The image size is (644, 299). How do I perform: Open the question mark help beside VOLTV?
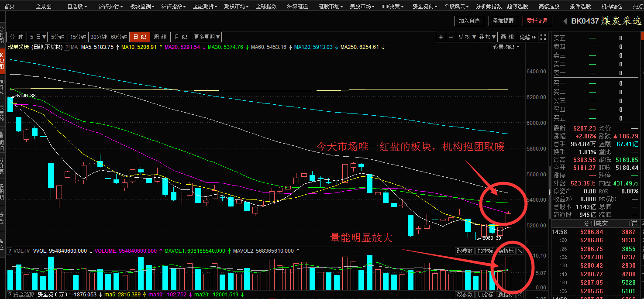(10, 251)
